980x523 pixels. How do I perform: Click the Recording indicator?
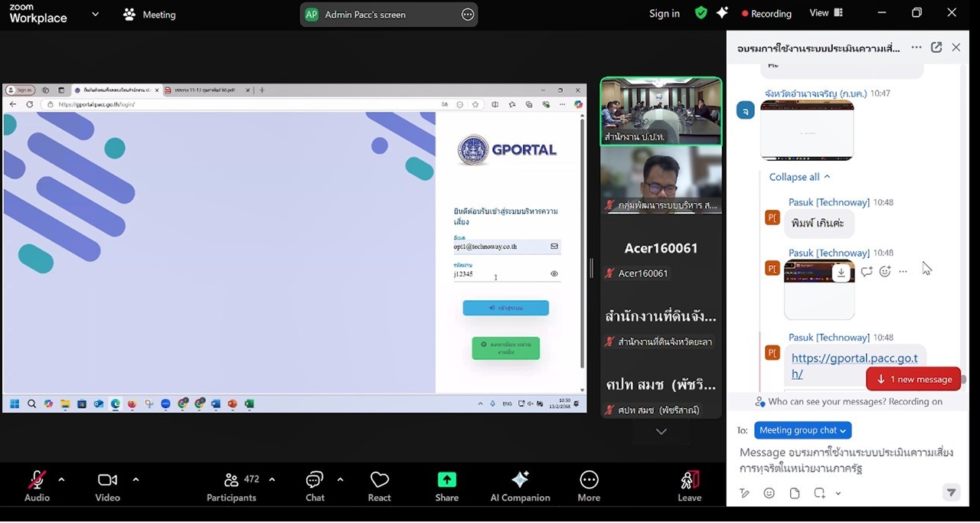pos(766,14)
